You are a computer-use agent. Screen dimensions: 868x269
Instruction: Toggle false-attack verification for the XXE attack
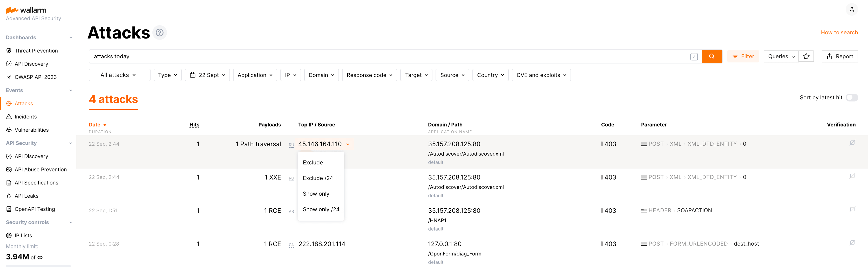point(852,176)
